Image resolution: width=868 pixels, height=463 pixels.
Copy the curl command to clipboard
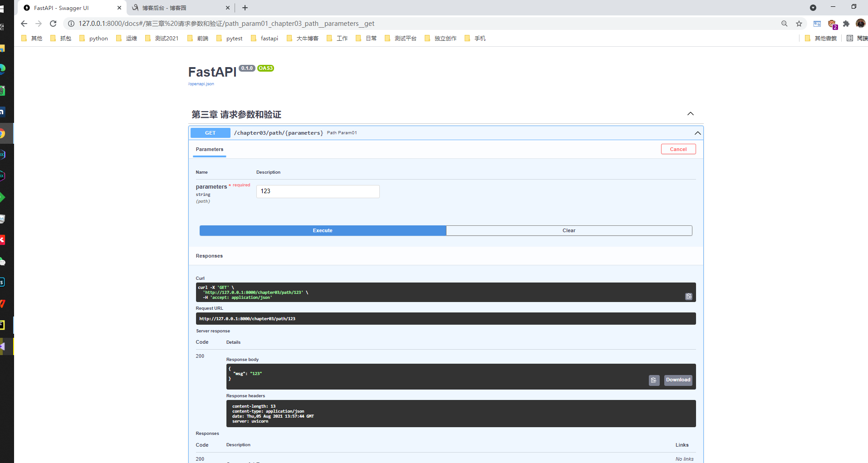(x=689, y=297)
